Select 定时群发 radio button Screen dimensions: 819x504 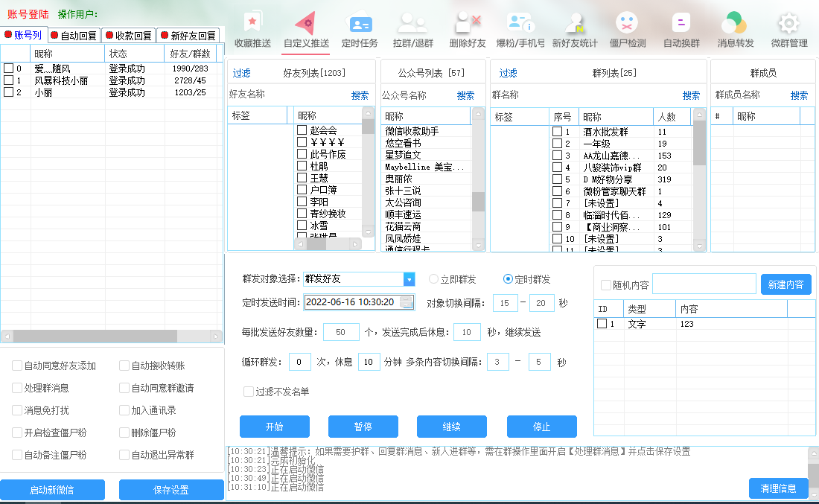pyautogui.click(x=508, y=279)
